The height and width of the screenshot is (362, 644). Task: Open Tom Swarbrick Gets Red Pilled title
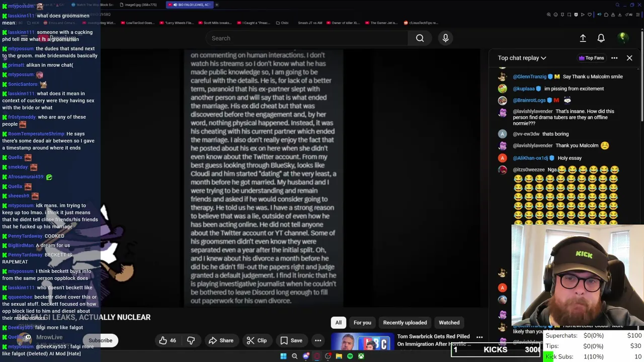coord(434,340)
